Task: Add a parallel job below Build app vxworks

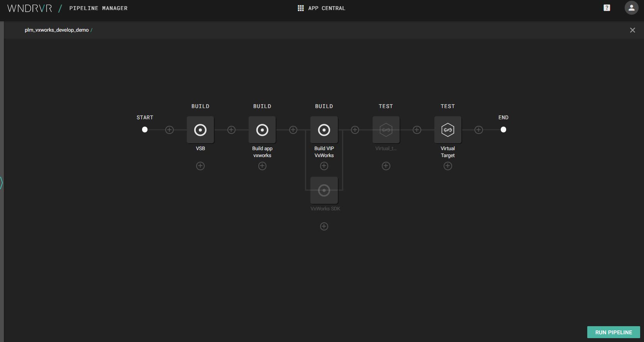Action: tap(262, 166)
